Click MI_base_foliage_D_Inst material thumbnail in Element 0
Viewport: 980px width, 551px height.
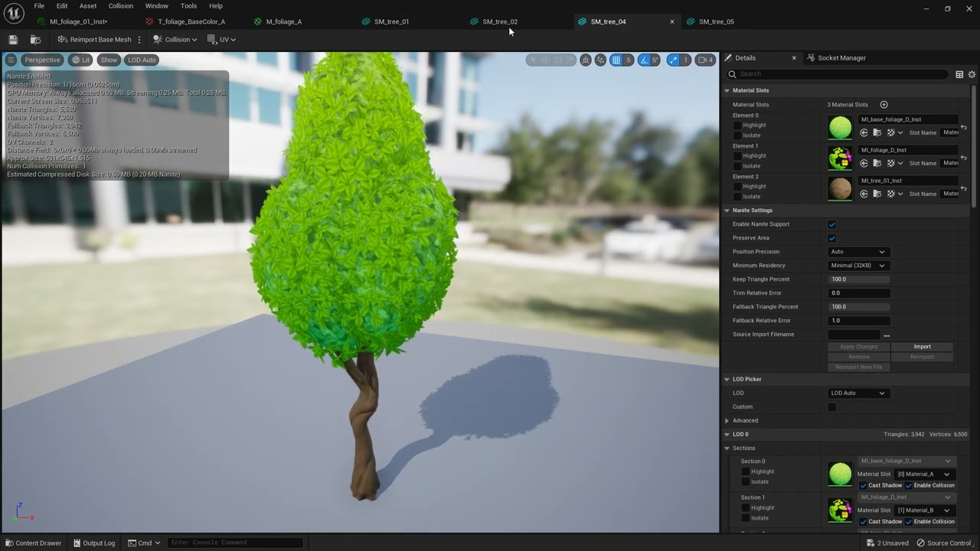point(840,128)
